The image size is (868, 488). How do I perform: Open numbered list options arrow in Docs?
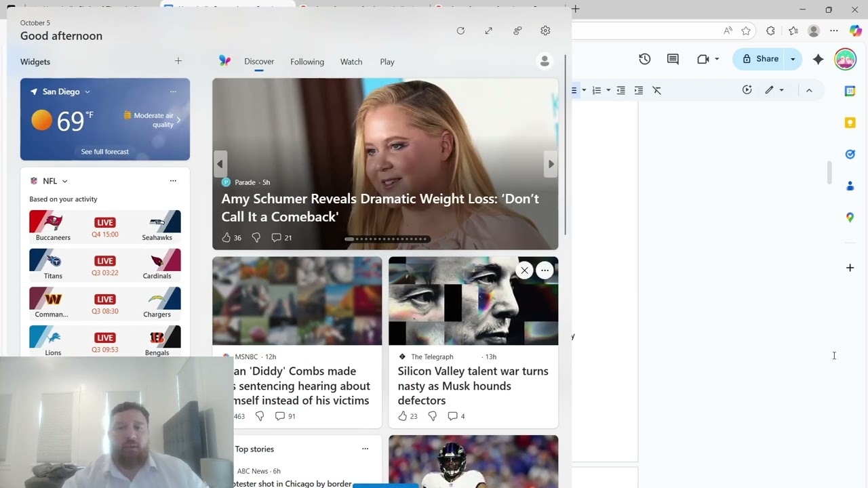608,90
